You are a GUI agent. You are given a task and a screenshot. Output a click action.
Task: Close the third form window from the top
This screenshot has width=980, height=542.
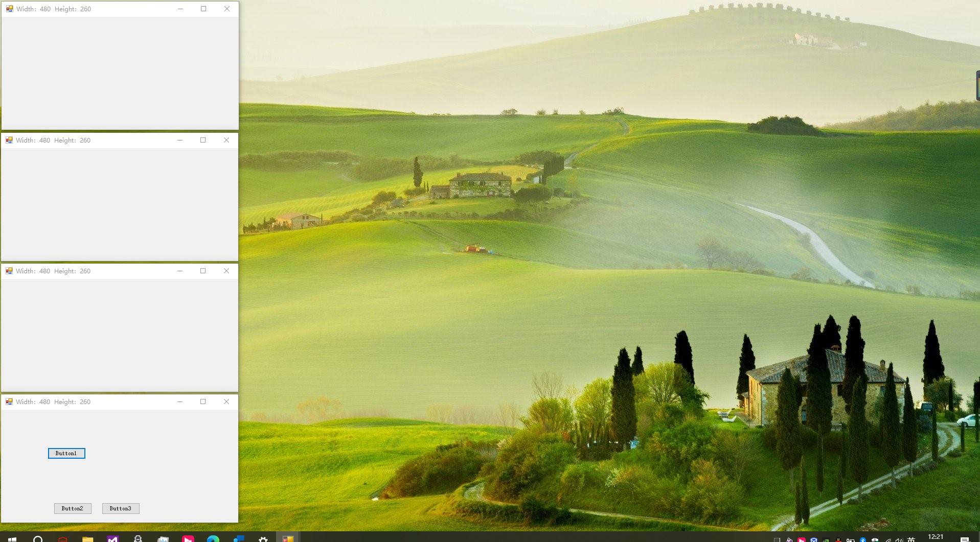226,271
